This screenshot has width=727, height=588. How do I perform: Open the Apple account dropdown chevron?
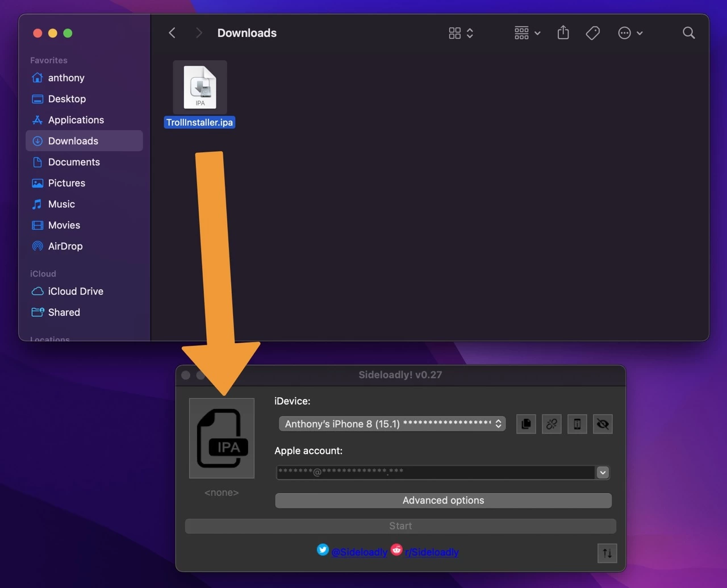point(603,472)
